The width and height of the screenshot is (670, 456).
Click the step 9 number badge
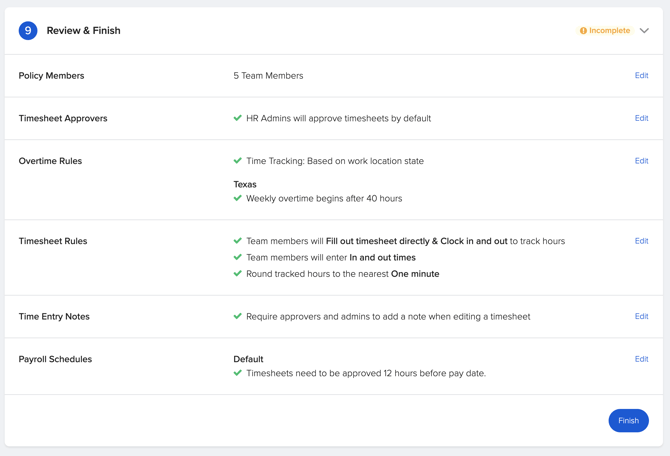point(28,31)
